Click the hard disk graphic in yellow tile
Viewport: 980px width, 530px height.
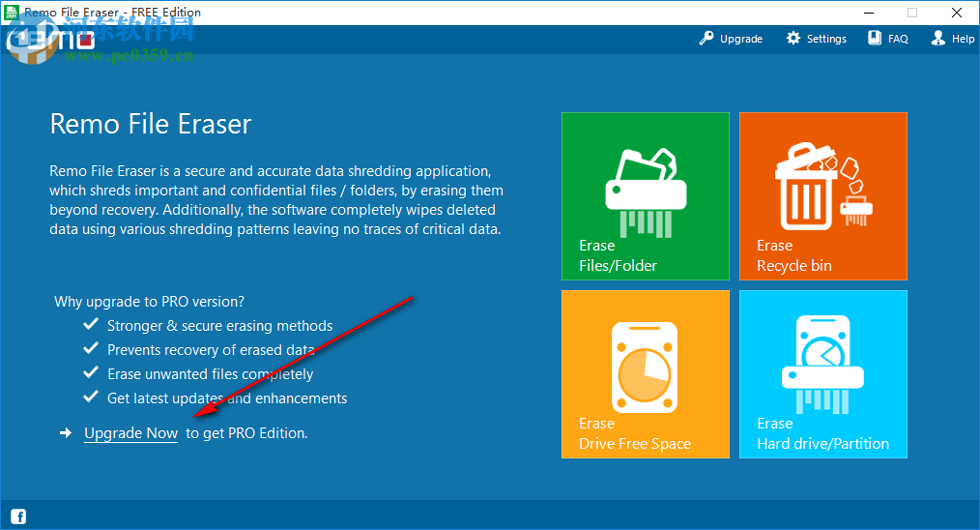(645, 368)
